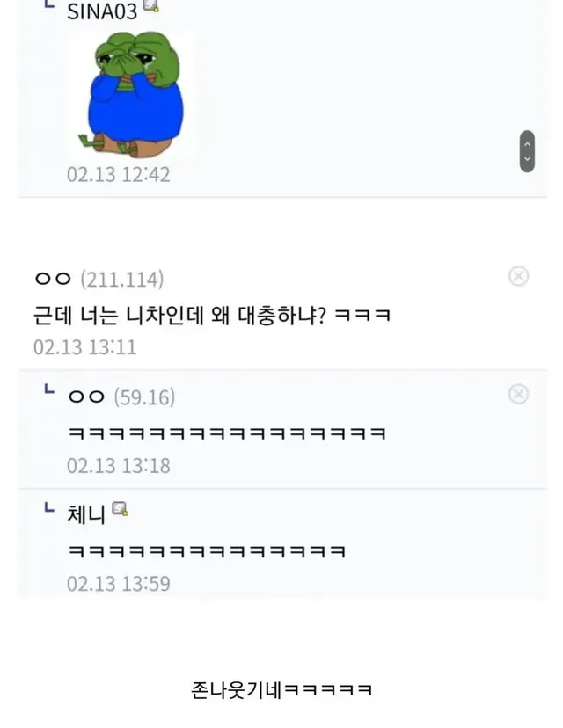563x728 pixels.
Task: Click the ㅋㅋㅋ reply text by ㅇㅇ (59.16)
Action: [227, 433]
